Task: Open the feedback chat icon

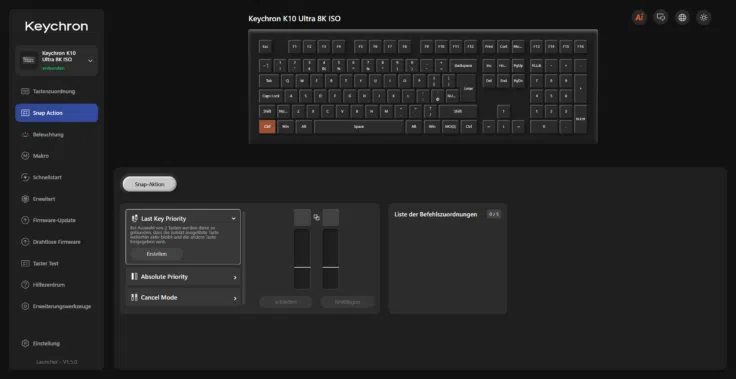Action: tap(661, 17)
